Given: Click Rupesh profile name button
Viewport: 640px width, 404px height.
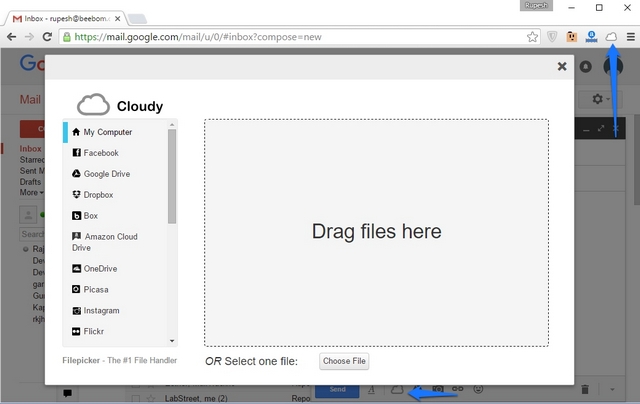Looking at the screenshot, I should click(536, 5).
